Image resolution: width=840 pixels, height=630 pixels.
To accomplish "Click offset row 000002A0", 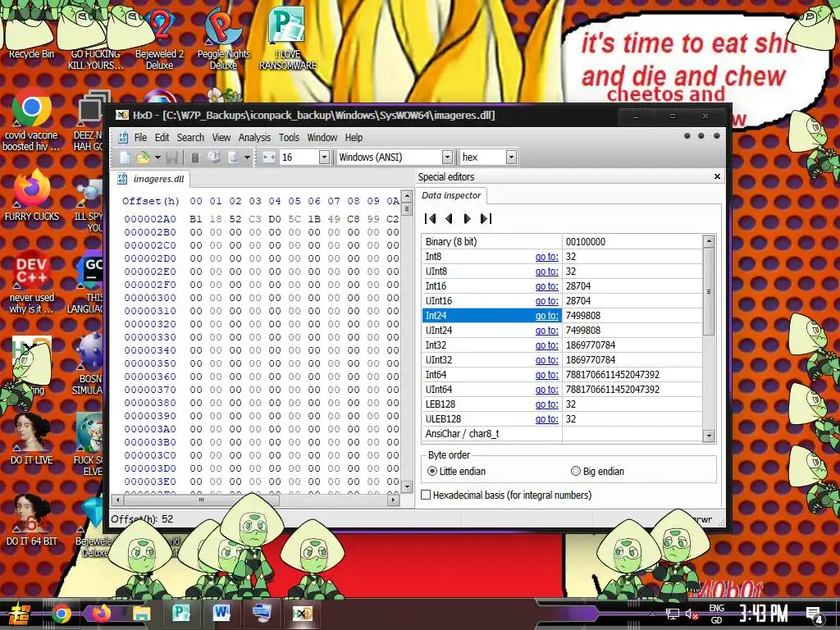I will [150, 218].
